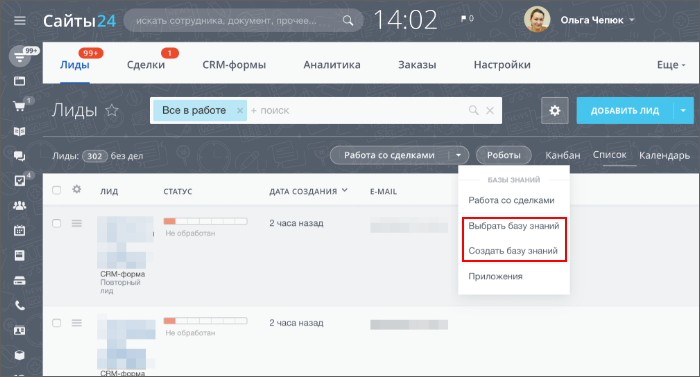The image size is (700, 377).
Task: Open the shopping cart icon in sidebar
Action: click(19, 106)
